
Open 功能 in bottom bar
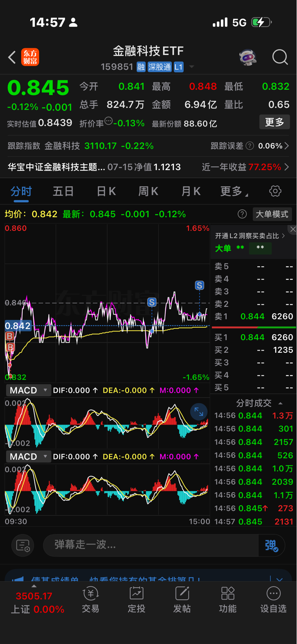(227, 600)
